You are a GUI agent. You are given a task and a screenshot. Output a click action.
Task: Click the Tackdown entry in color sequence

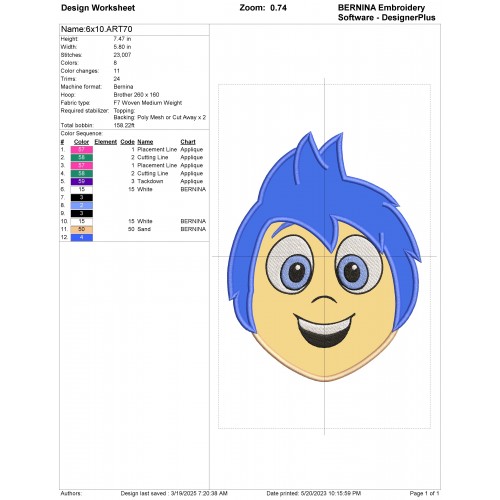[x=150, y=181]
